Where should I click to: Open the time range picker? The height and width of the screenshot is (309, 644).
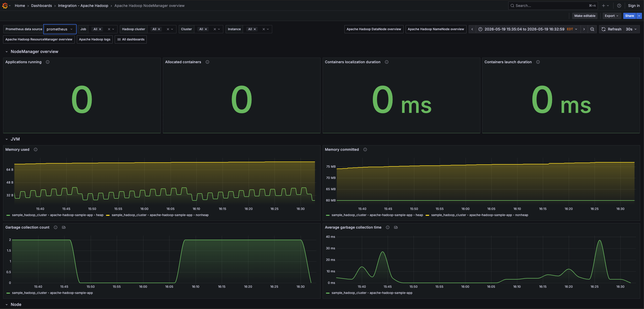pos(528,29)
